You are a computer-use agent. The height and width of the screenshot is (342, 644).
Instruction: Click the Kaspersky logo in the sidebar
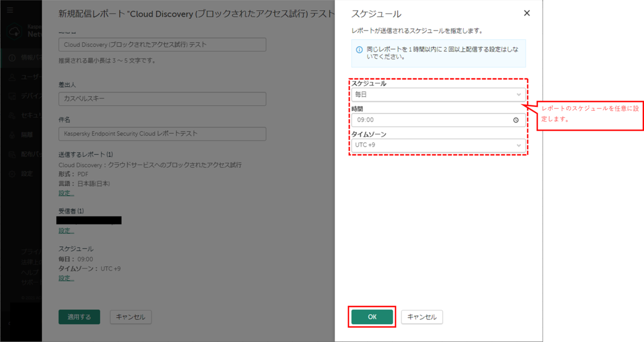click(14, 32)
